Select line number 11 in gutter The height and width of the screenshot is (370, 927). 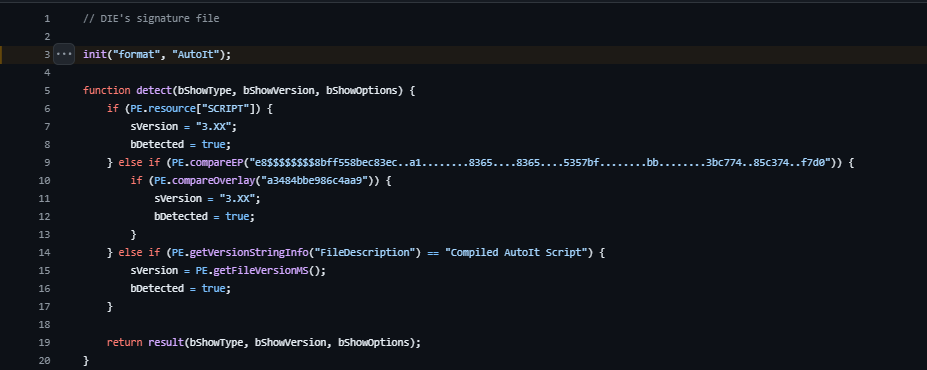[x=44, y=199]
